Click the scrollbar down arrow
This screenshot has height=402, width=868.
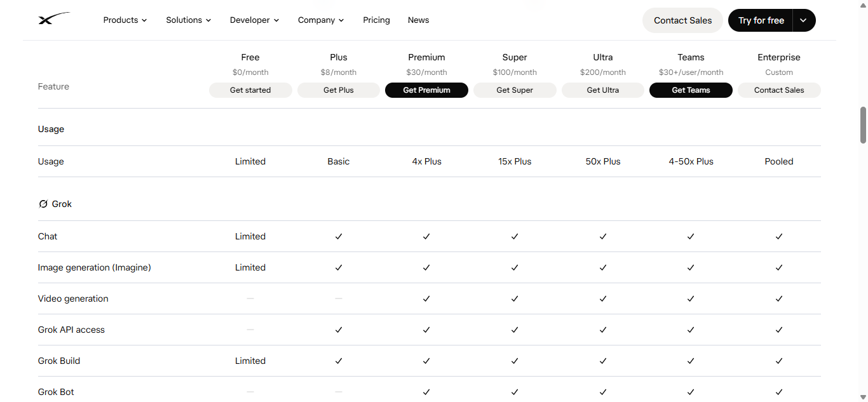pos(863,397)
